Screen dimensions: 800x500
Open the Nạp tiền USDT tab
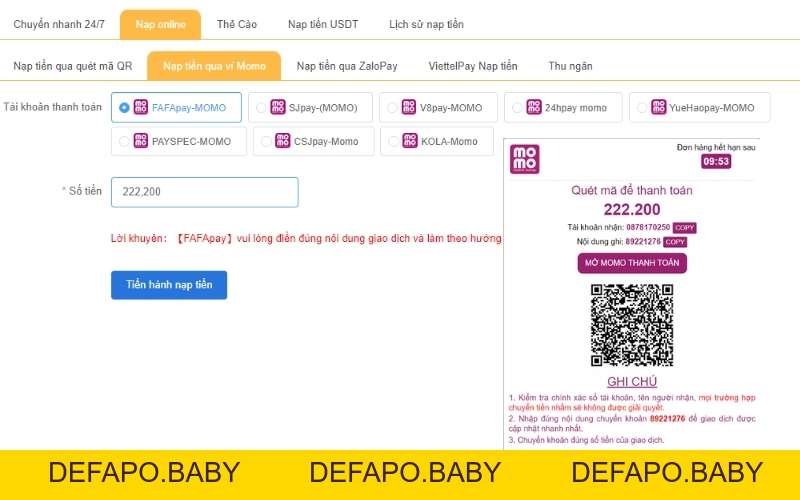pos(323,24)
